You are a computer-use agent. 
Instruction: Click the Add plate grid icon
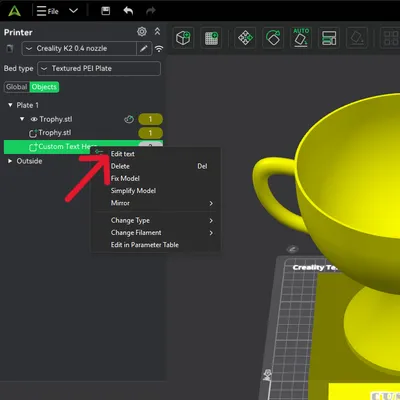click(211, 38)
